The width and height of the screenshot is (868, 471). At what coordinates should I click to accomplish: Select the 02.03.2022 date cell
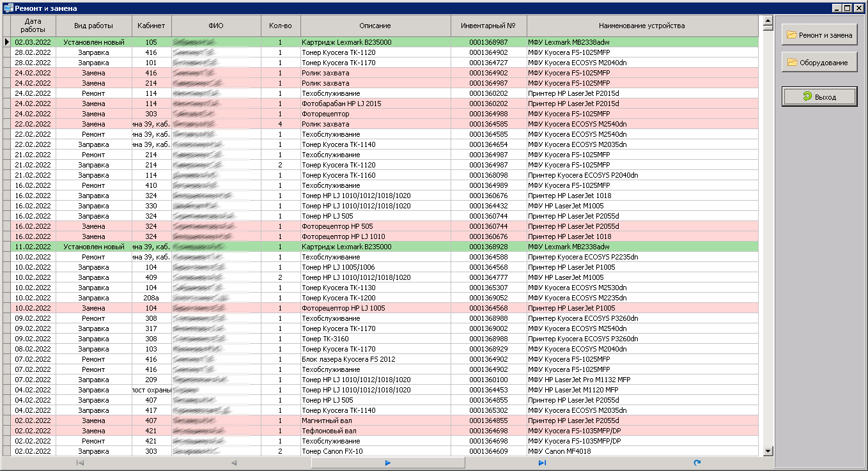33,42
